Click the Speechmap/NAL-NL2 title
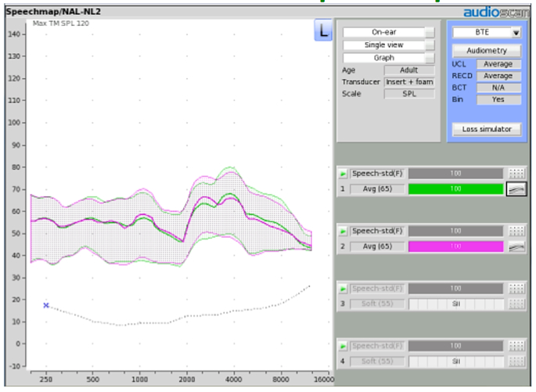Screen dimensions: 536x392 (x=53, y=12)
